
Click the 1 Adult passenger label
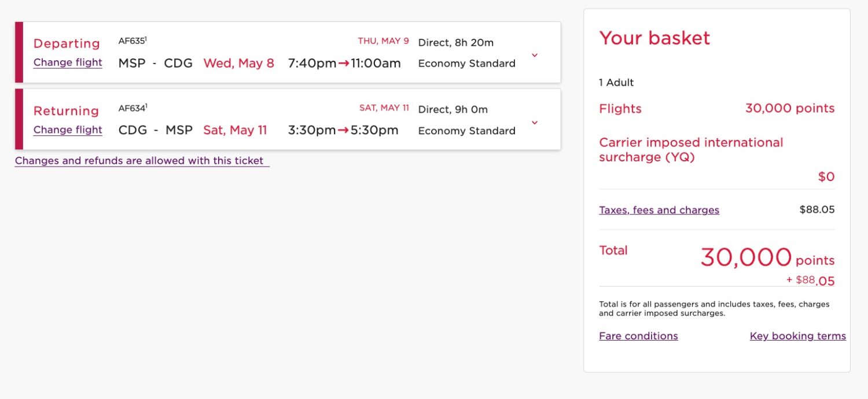coord(616,83)
